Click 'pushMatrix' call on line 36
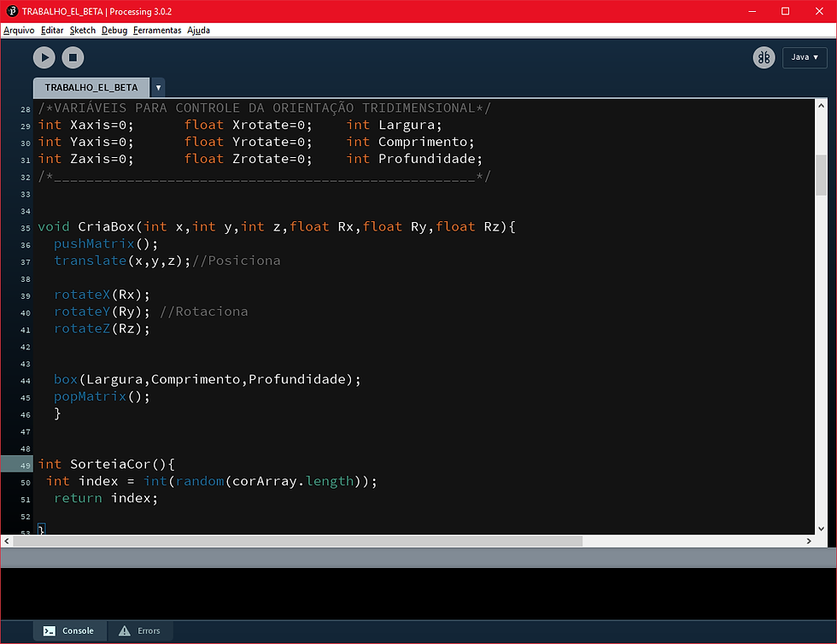 click(x=95, y=244)
